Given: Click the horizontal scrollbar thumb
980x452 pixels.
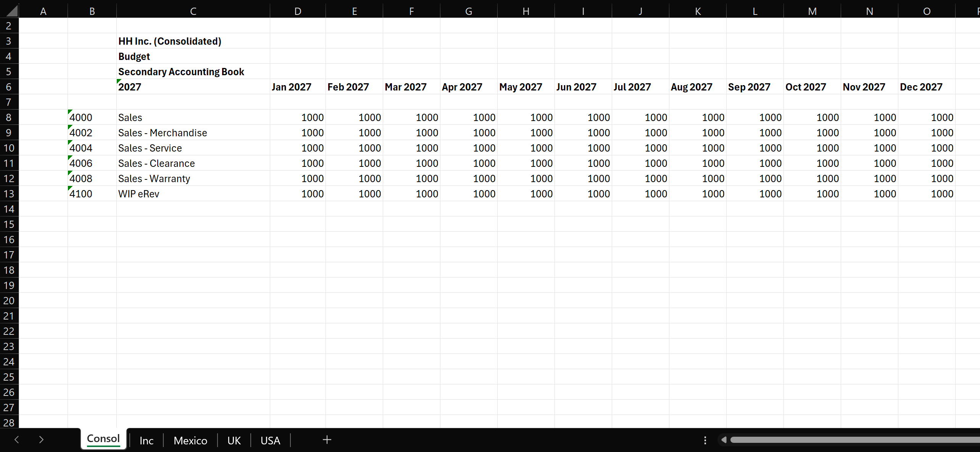Looking at the screenshot, I should [855, 440].
